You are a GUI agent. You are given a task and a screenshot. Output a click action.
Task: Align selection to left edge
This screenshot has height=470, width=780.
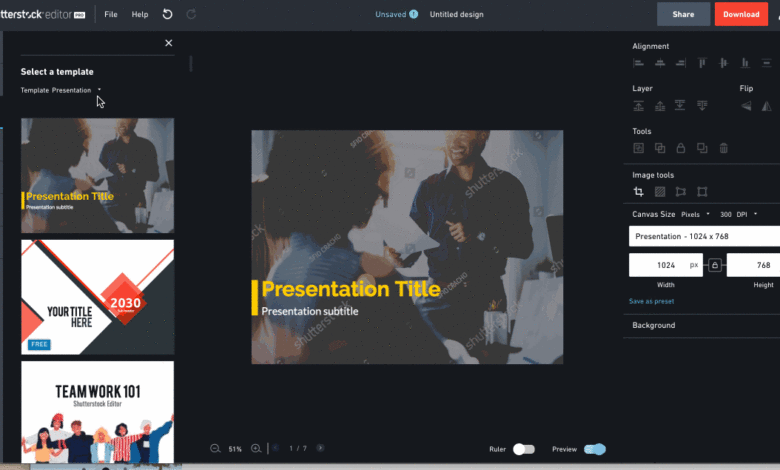tap(638, 63)
